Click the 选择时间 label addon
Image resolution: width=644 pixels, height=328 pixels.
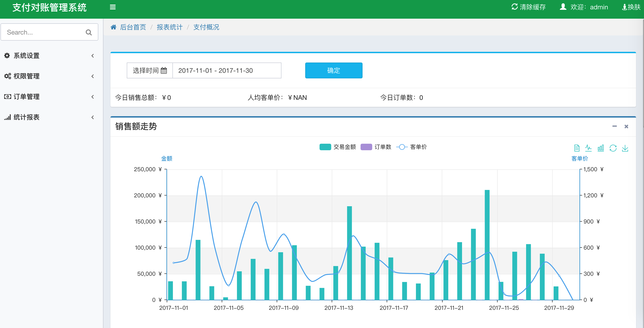click(150, 70)
